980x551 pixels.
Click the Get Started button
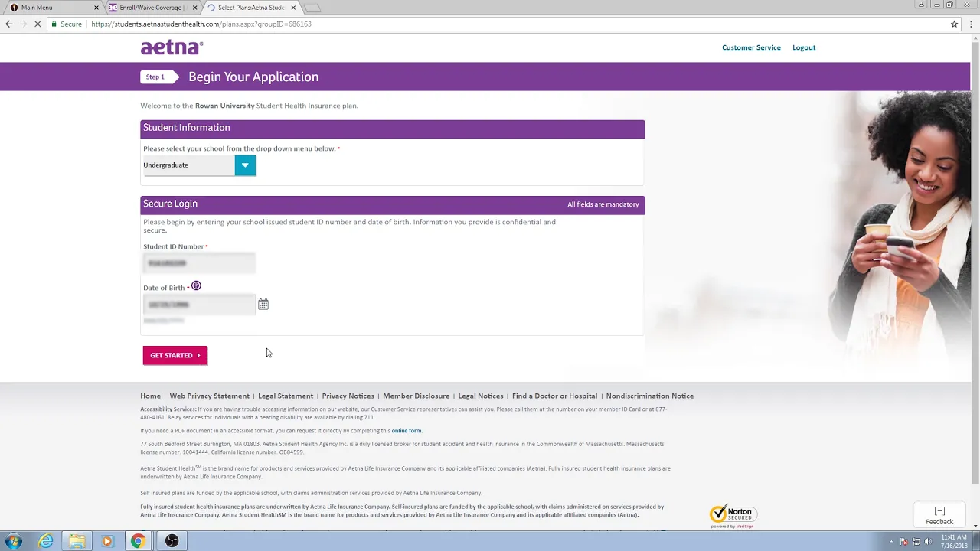[x=175, y=355]
